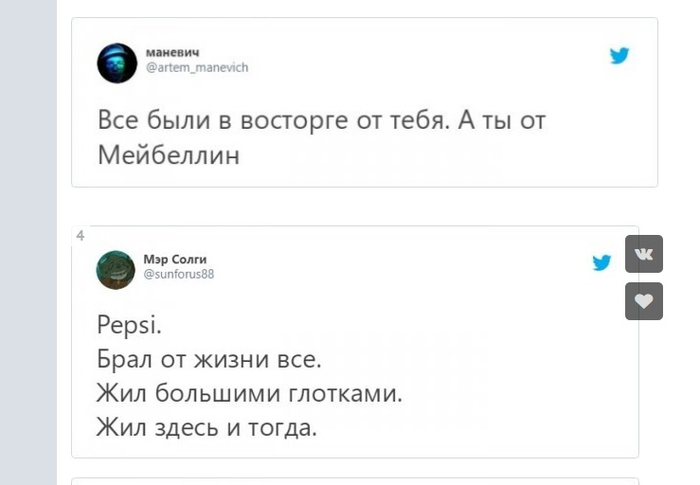Visit the @artem_manevich handle link
Screen dimensions: 700x485
click(196, 68)
